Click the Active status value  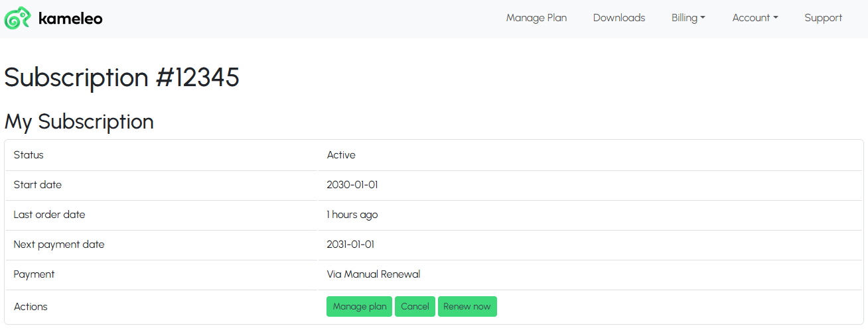pyautogui.click(x=341, y=155)
